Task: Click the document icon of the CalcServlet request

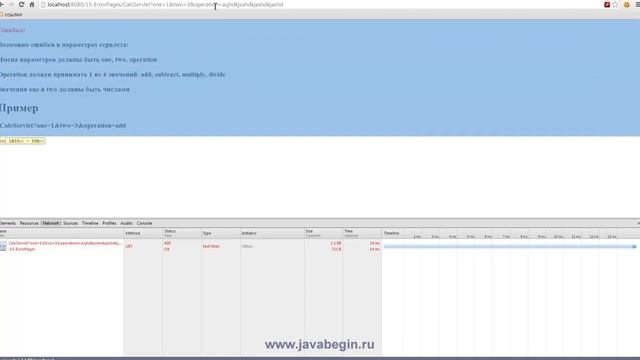Action: pos(3,246)
